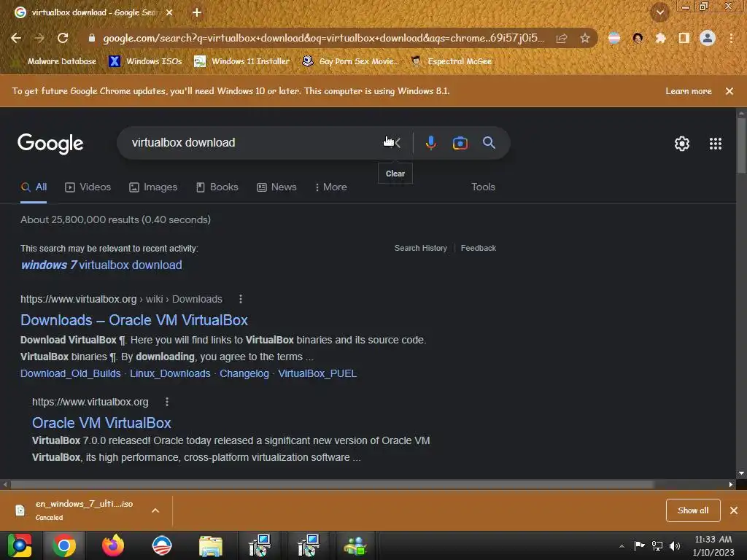The height and width of the screenshot is (560, 747).
Task: Open the tab search dropdown arrow
Action: (659, 12)
